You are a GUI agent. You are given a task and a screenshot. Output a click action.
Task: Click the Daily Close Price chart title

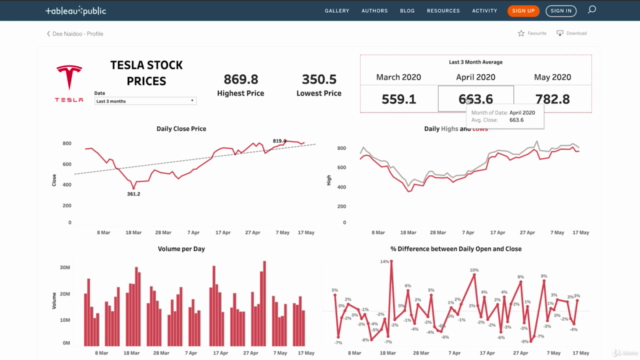click(x=181, y=129)
